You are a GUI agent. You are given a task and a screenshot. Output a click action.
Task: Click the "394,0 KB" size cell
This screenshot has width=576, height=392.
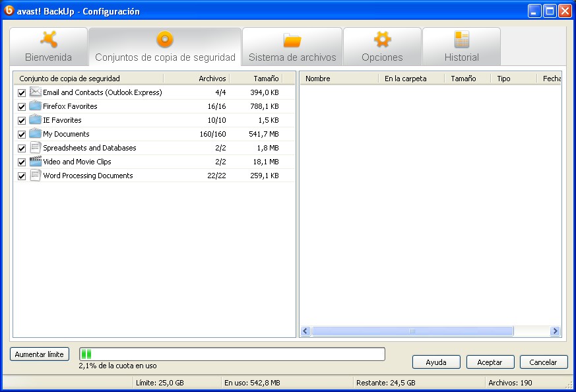265,92
